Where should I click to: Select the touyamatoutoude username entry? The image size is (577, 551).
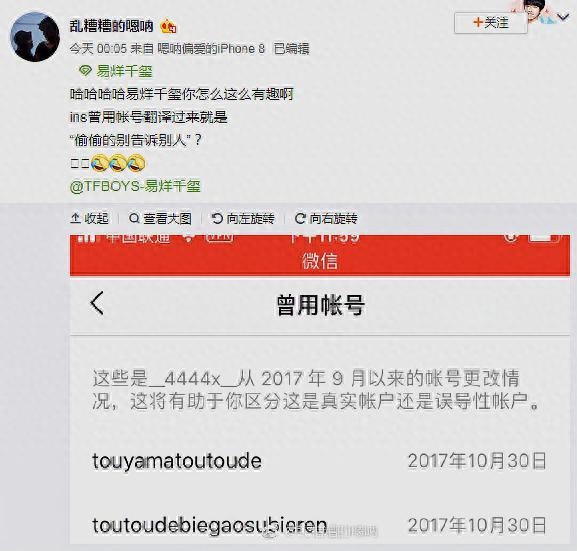point(177,461)
